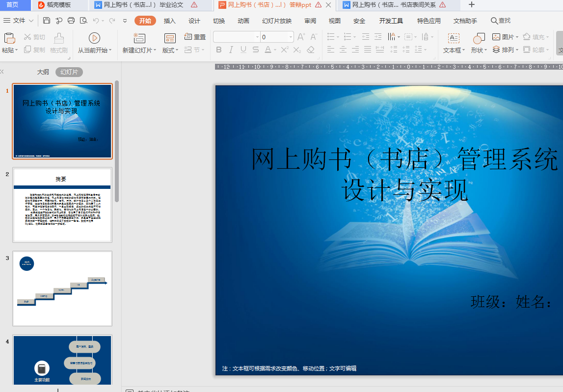Screen dimensions: 563x392
Task: Open the Design (设计) ribbon tab
Action: click(194, 21)
